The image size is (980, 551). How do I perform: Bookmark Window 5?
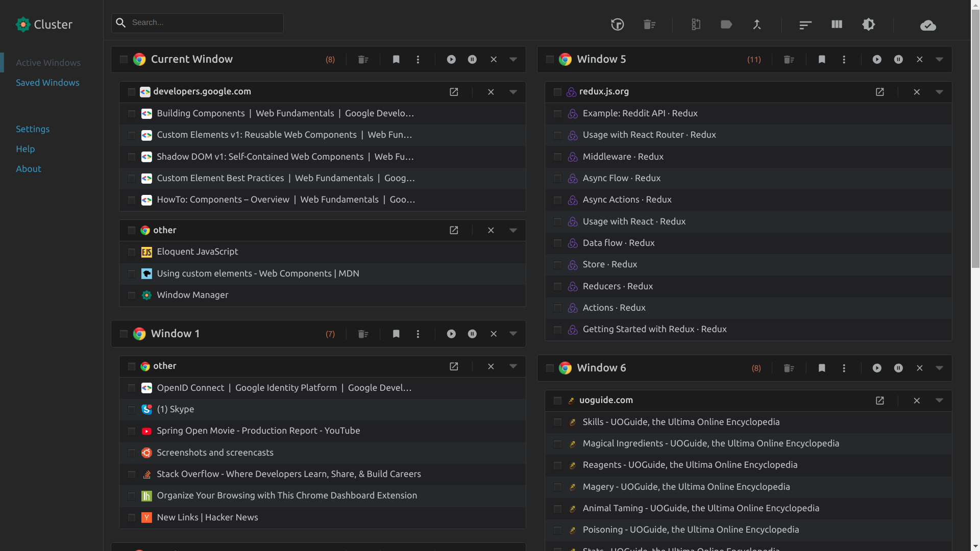point(822,60)
